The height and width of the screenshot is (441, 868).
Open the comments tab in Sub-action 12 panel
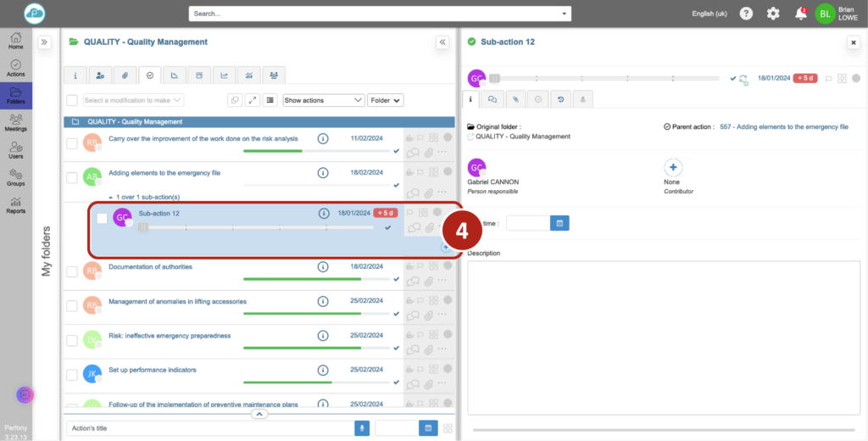coord(492,99)
